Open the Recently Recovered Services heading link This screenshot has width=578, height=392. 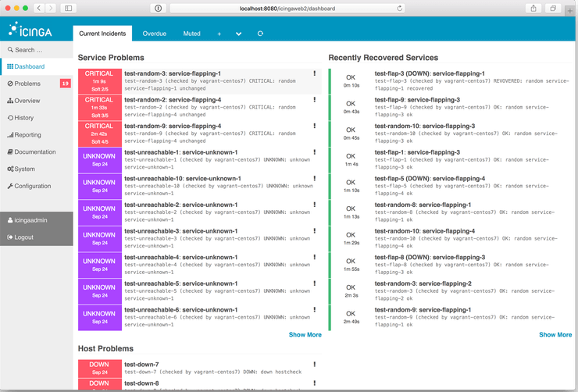(x=384, y=58)
